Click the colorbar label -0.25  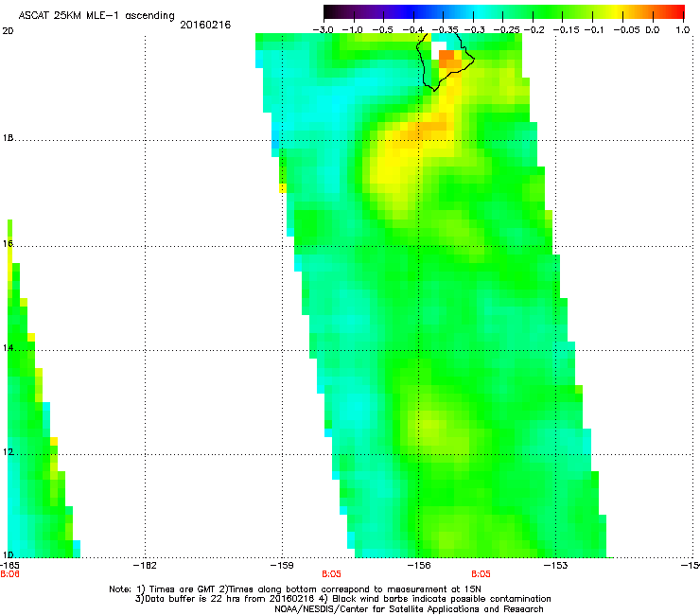(507, 30)
